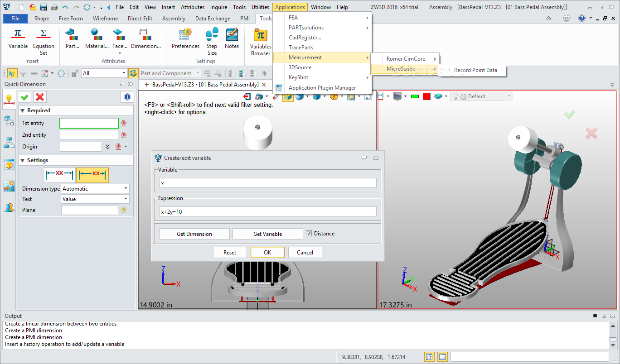The image size is (620, 364).
Task: Expand Origin options chevron
Action: pos(107,147)
